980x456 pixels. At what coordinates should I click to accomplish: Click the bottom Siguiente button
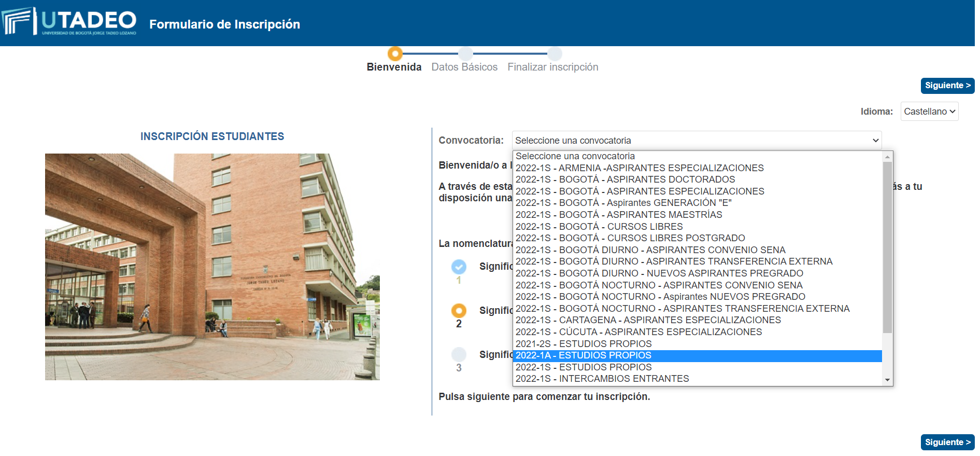[947, 443]
